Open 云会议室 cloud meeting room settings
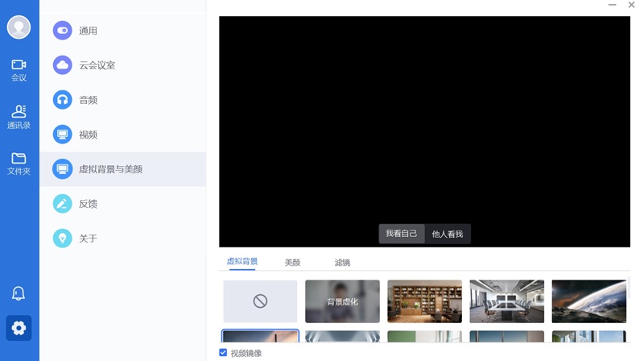 (x=97, y=65)
